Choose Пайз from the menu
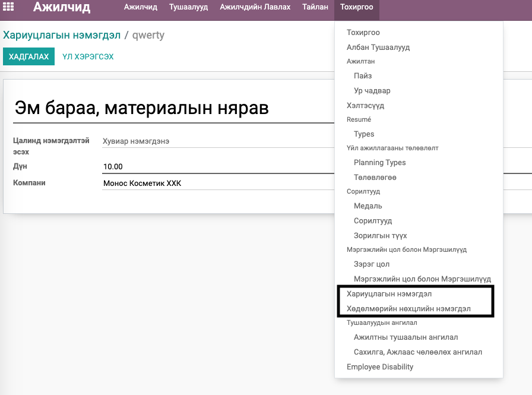The width and height of the screenshot is (532, 395). [363, 75]
